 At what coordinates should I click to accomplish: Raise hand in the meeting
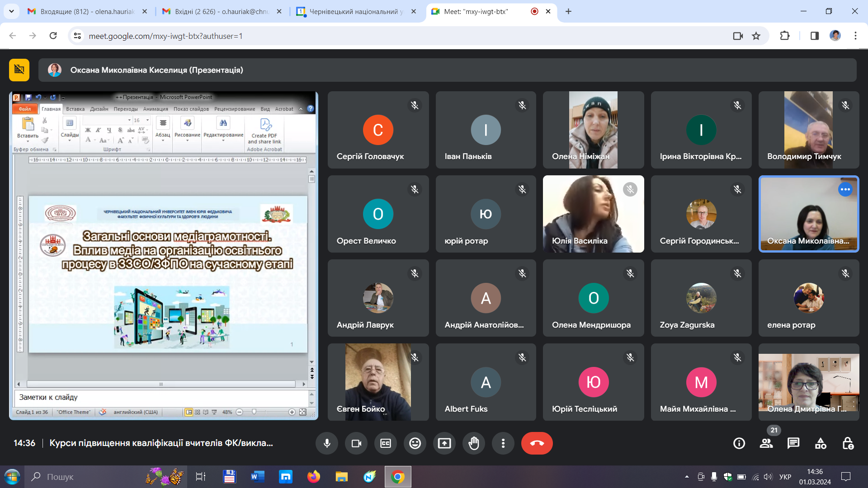(x=474, y=443)
